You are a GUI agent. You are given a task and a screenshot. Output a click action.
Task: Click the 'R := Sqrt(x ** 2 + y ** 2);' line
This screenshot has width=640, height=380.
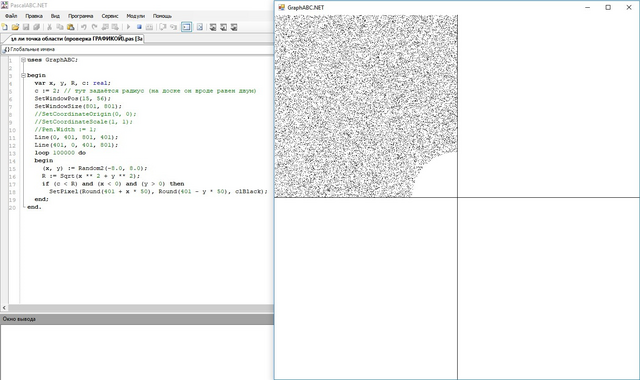pyautogui.click(x=91, y=176)
